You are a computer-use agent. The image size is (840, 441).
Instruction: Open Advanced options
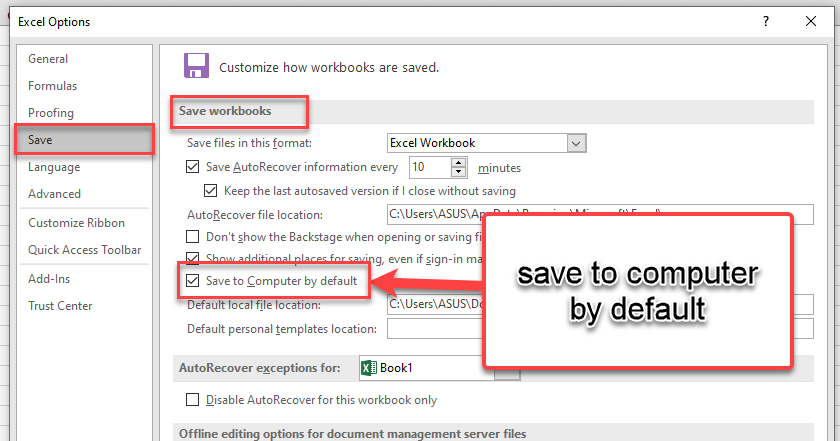tap(55, 194)
